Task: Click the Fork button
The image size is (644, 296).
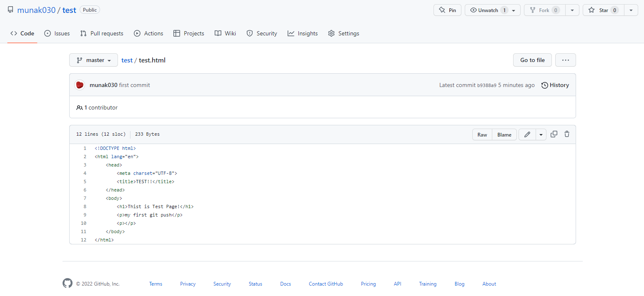Action: tap(544, 10)
